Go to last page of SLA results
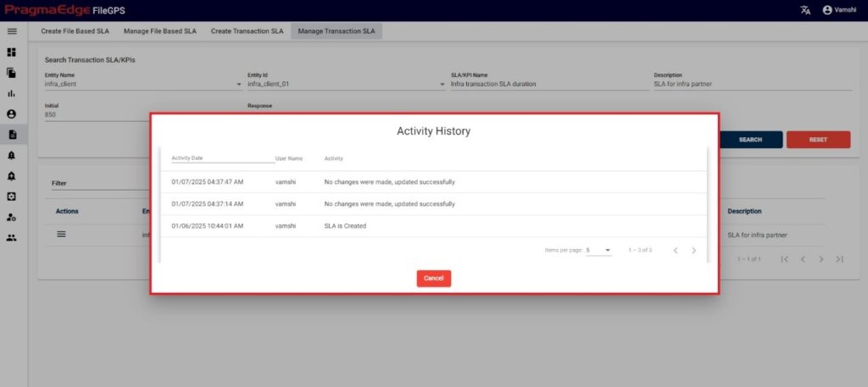 [x=840, y=259]
